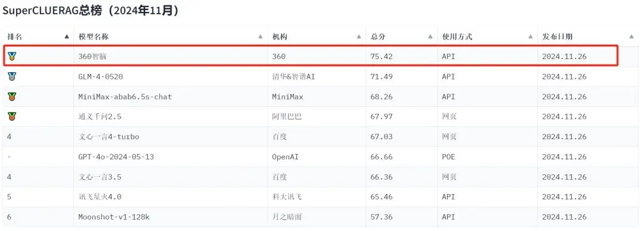Click the silver medal icon for GLM-4-0520
Image resolution: width=644 pixels, height=231 pixels.
tap(12, 76)
